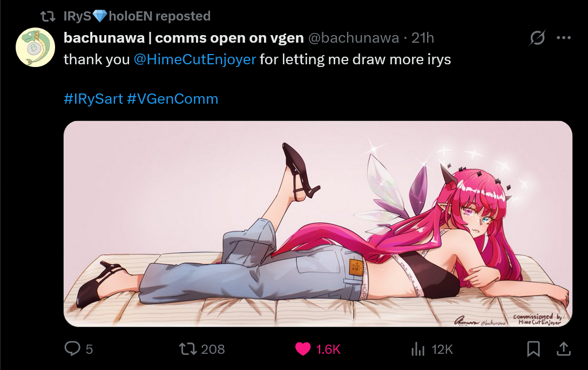Click the Grok slashed-circle icon
The height and width of the screenshot is (370, 588).
537,37
